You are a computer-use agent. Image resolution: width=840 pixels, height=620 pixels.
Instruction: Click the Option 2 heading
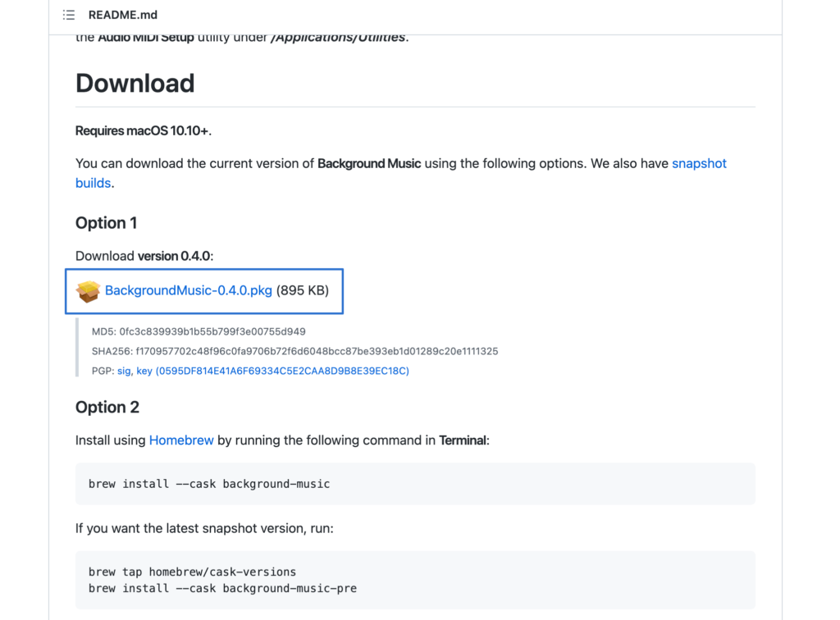(107, 408)
